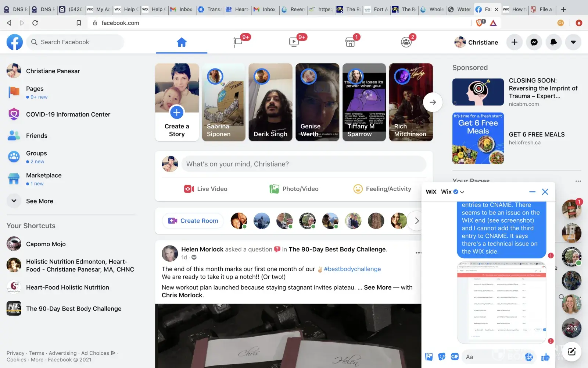Open the Watch video tab icon
The width and height of the screenshot is (588, 368).
tap(294, 42)
